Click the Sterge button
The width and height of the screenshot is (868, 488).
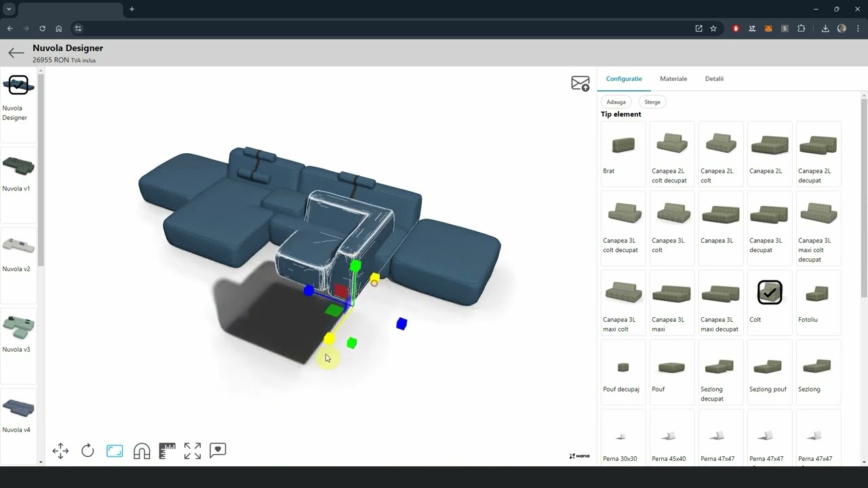click(x=652, y=102)
